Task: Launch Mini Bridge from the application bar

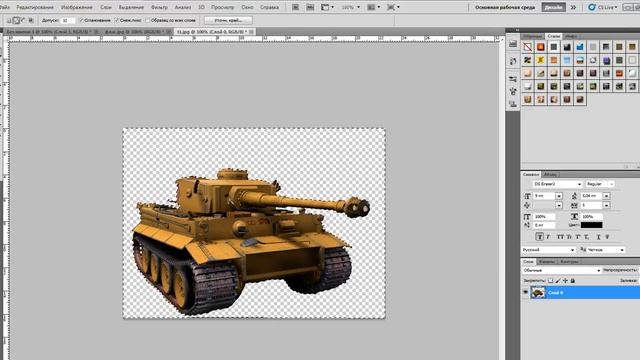Action: coord(310,7)
